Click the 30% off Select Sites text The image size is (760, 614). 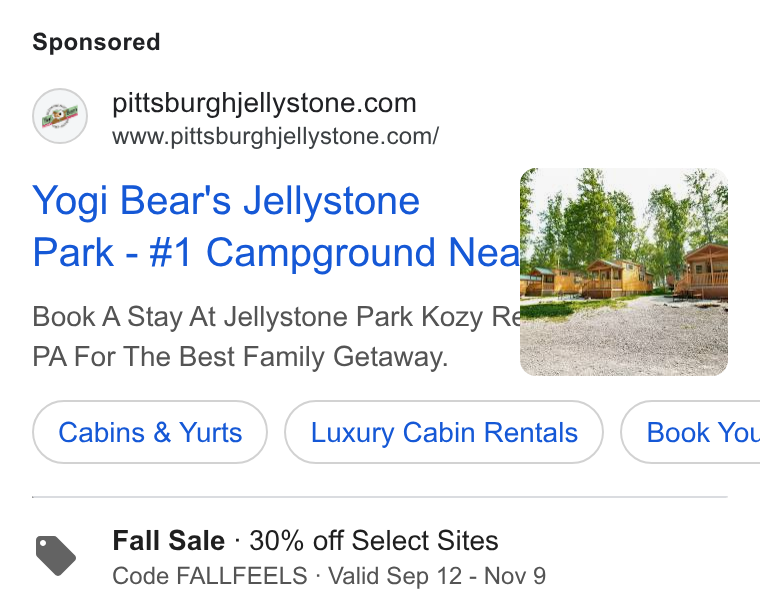point(374,540)
